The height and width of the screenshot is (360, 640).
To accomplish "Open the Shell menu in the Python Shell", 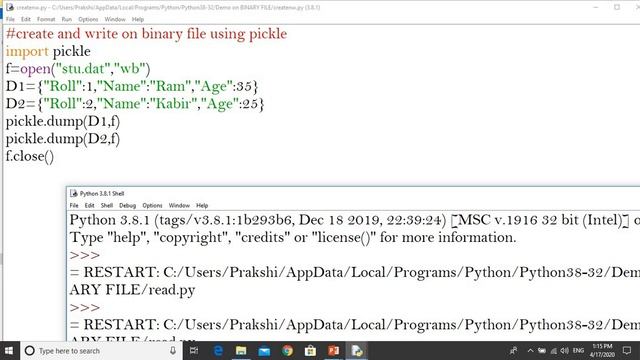I will (x=107, y=205).
